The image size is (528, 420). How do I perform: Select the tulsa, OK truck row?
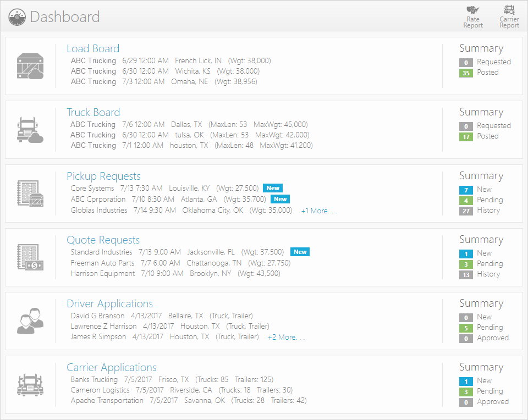click(x=190, y=135)
